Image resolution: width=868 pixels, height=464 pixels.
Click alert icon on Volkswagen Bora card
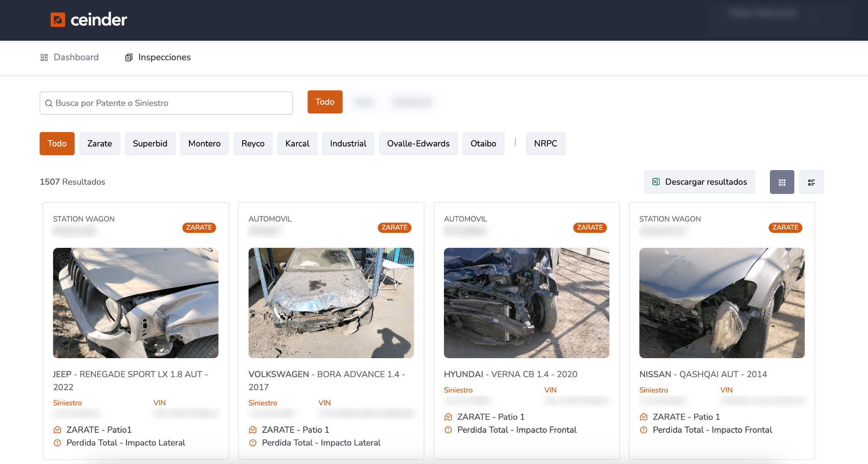coord(253,443)
